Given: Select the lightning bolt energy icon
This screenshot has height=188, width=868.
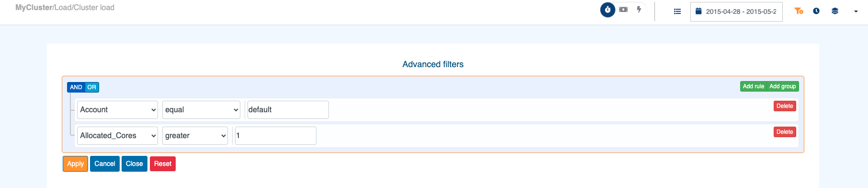Looking at the screenshot, I should [639, 9].
